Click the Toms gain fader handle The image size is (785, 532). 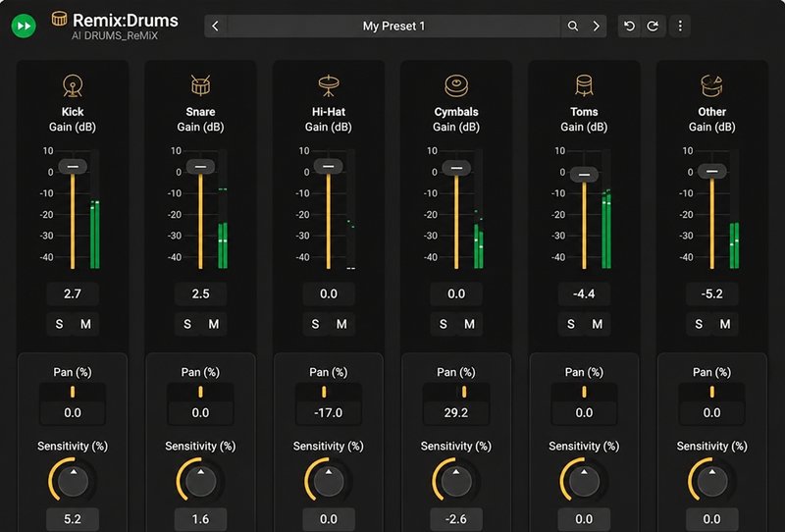click(584, 175)
